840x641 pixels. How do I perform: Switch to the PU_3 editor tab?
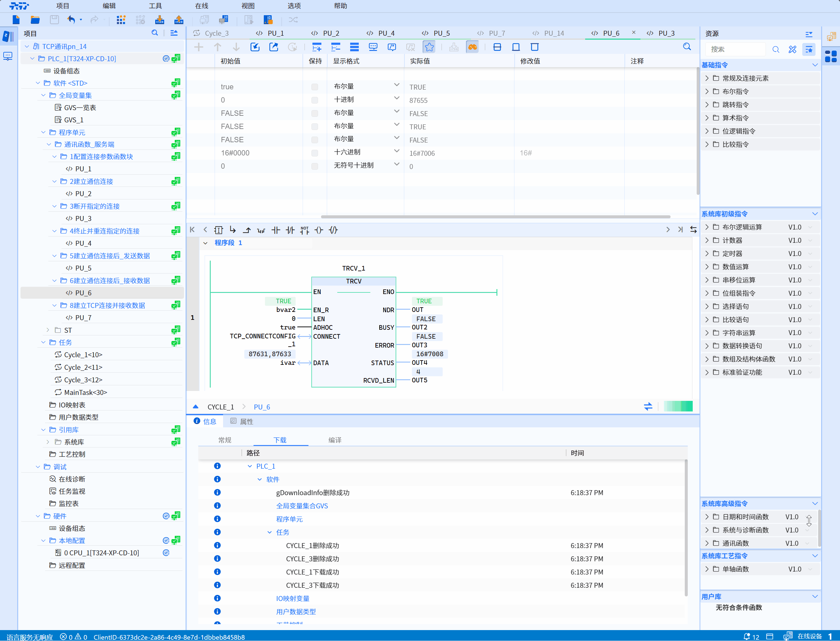666,33
